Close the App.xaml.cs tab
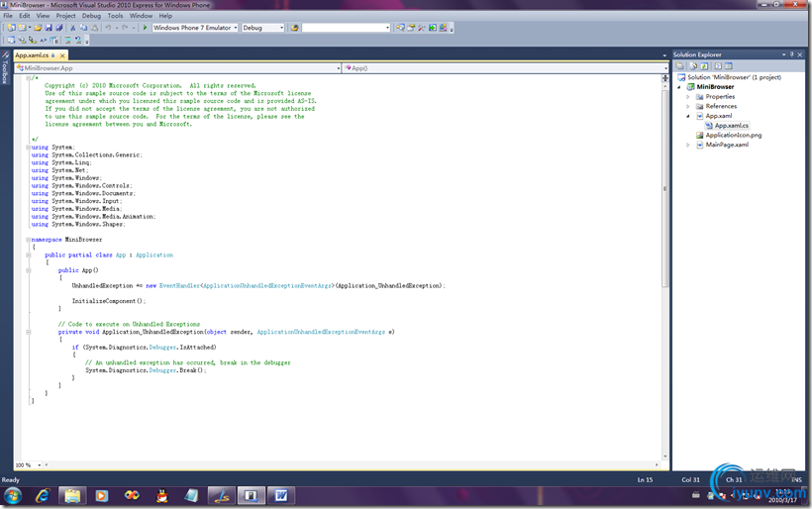 pos(62,55)
